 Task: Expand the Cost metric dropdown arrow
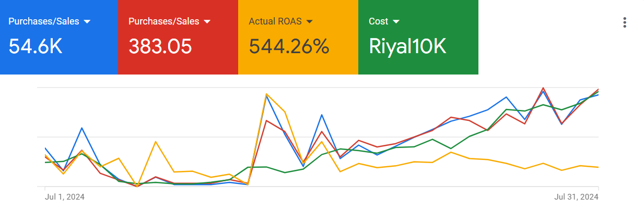point(396,21)
